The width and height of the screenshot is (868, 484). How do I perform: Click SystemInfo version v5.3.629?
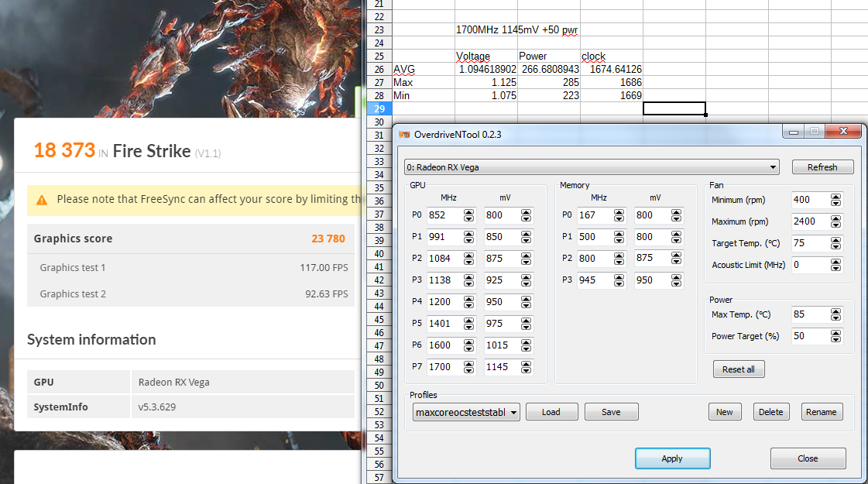157,407
